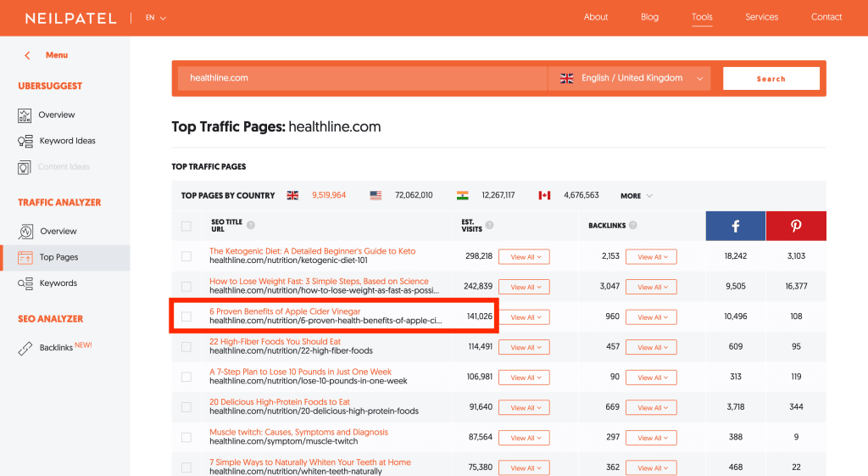This screenshot has width=868, height=476.
Task: Open Muscle twitch: Causes, Symptoms link
Action: pyautogui.click(x=298, y=432)
